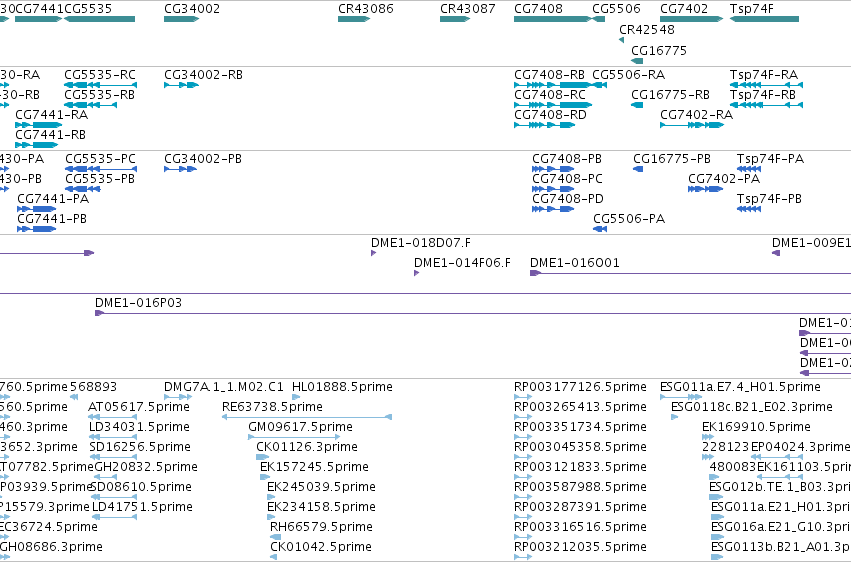Select transcript CG5535-RB
Image resolution: width=851 pixels, height=562 pixels.
(x=90, y=105)
